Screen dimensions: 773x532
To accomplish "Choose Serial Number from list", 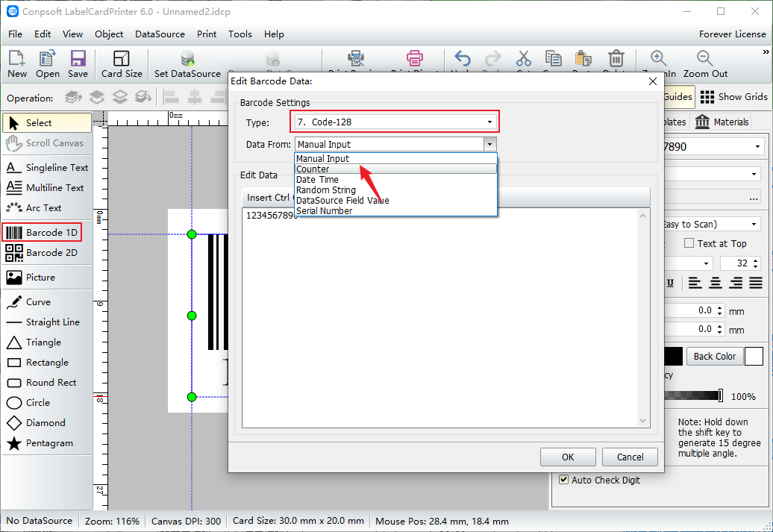I will (395, 210).
